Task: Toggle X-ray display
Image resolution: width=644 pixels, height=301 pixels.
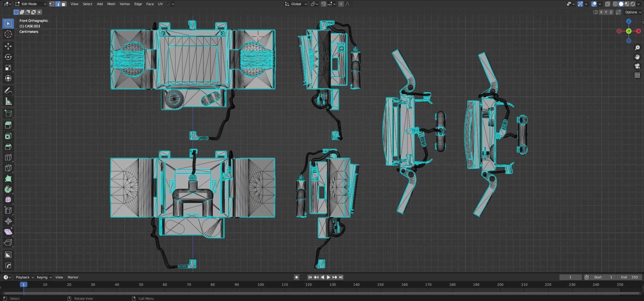Action: (607, 4)
